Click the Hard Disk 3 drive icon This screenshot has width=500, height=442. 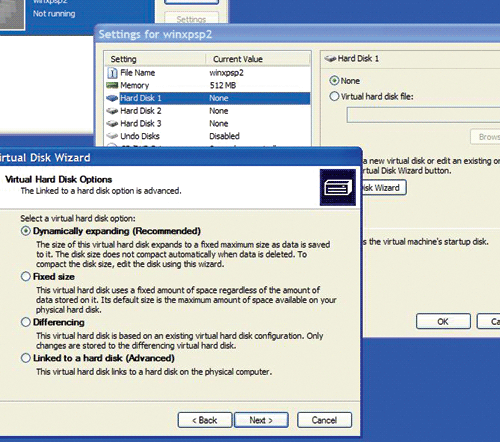point(112,123)
